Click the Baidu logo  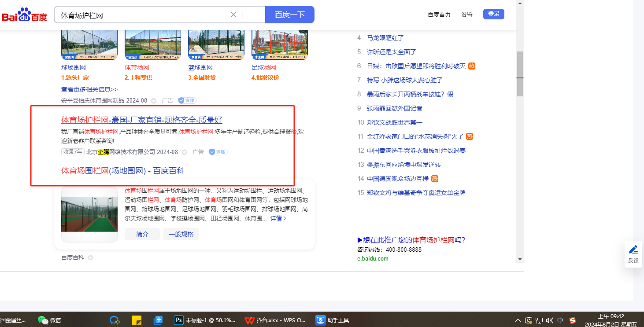point(24,15)
